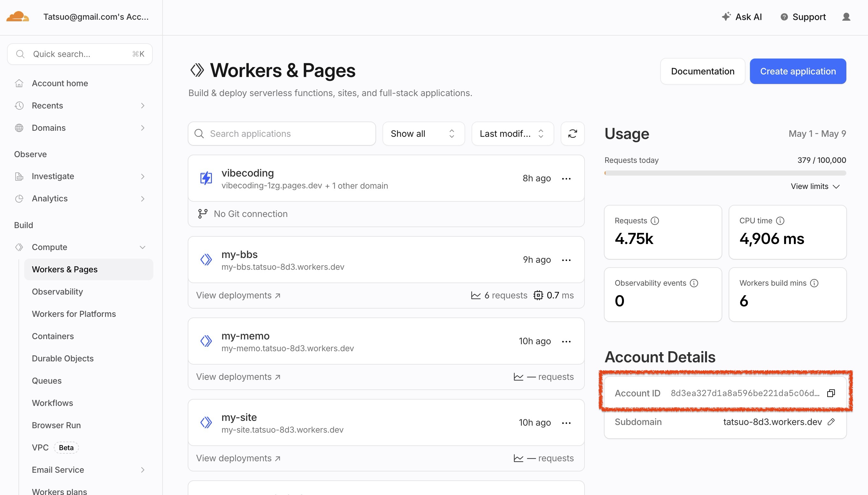Screen dimensions: 868x495
Task: Open vibecoding more options menu
Action: pyautogui.click(x=566, y=178)
